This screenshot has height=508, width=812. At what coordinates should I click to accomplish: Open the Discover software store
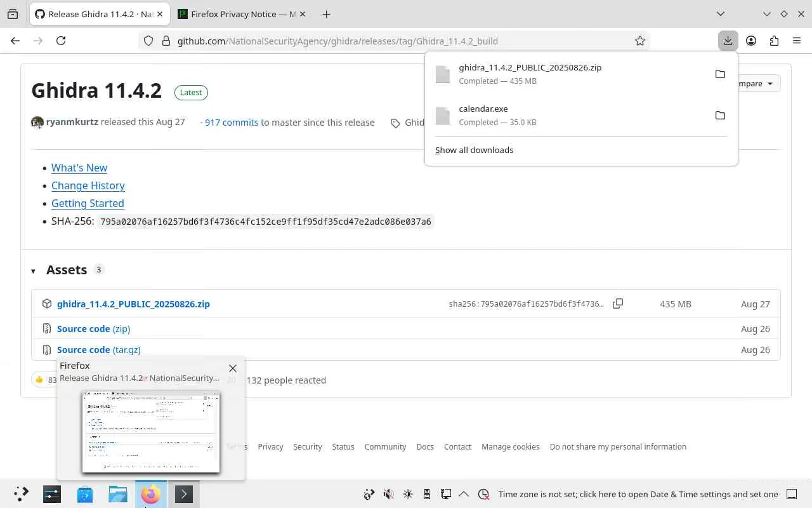tap(85, 494)
